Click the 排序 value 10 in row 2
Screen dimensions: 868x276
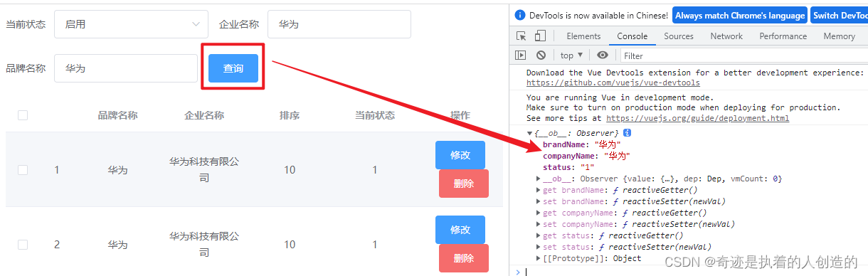tap(290, 245)
